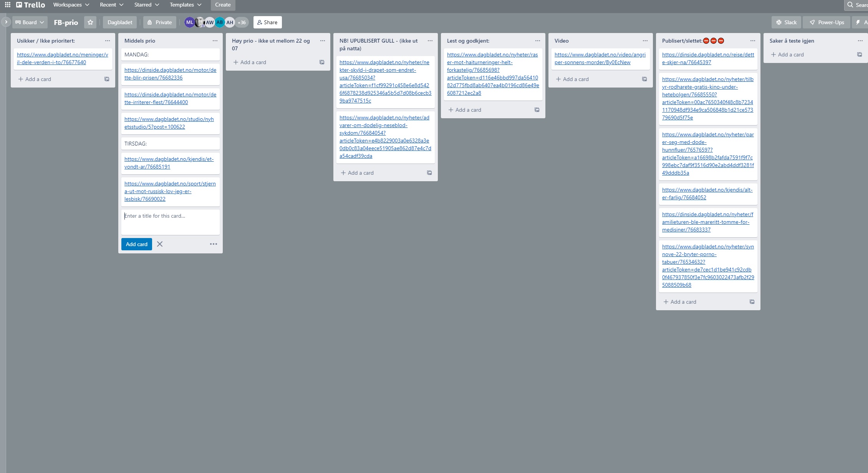
Task: Click the Create button
Action: pos(223,5)
